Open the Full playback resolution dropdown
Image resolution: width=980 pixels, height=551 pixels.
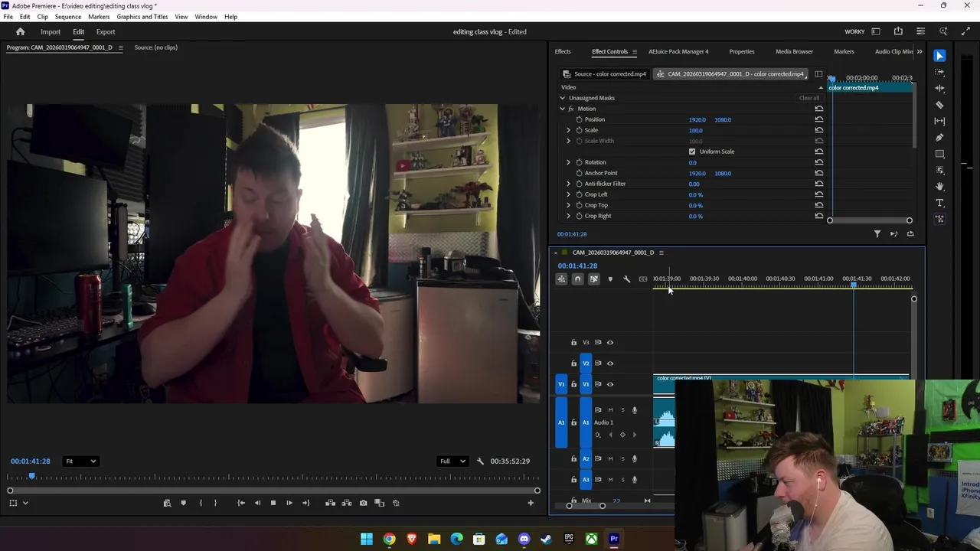coord(452,461)
